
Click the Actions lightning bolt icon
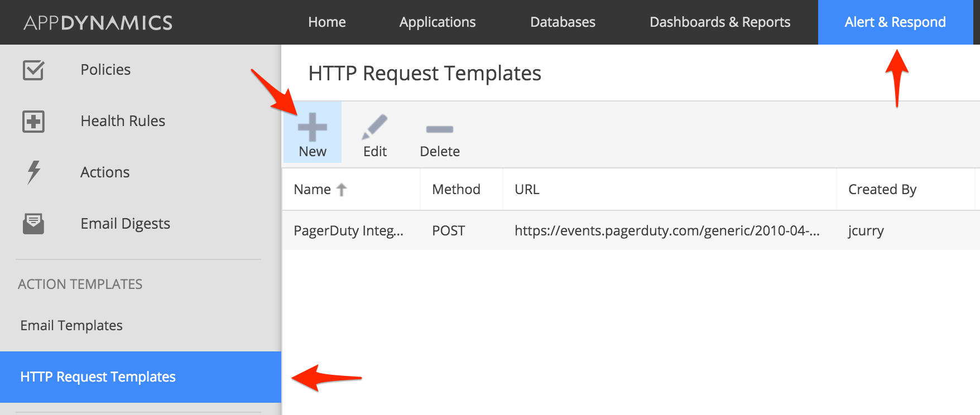pyautogui.click(x=33, y=172)
